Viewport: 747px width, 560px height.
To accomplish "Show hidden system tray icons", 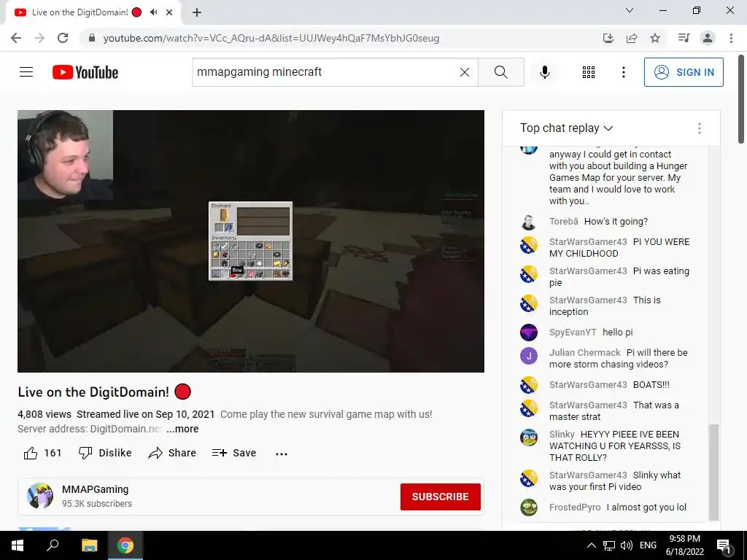I will click(x=591, y=545).
